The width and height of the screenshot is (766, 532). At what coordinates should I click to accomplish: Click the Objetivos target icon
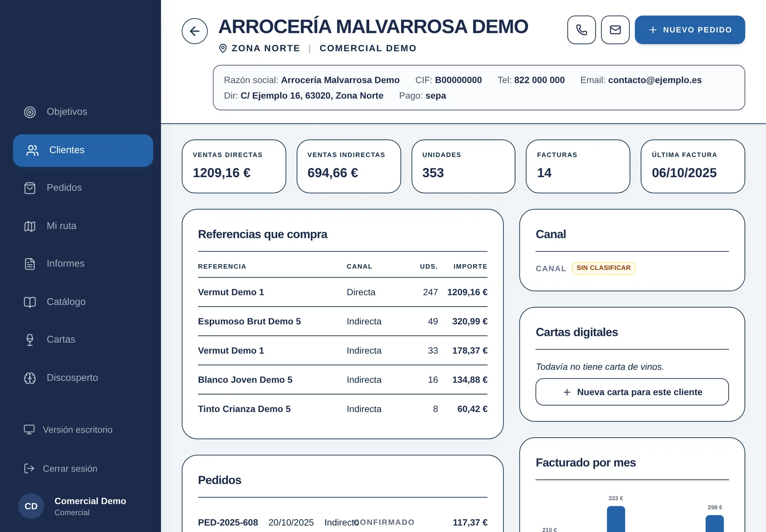pyautogui.click(x=30, y=112)
